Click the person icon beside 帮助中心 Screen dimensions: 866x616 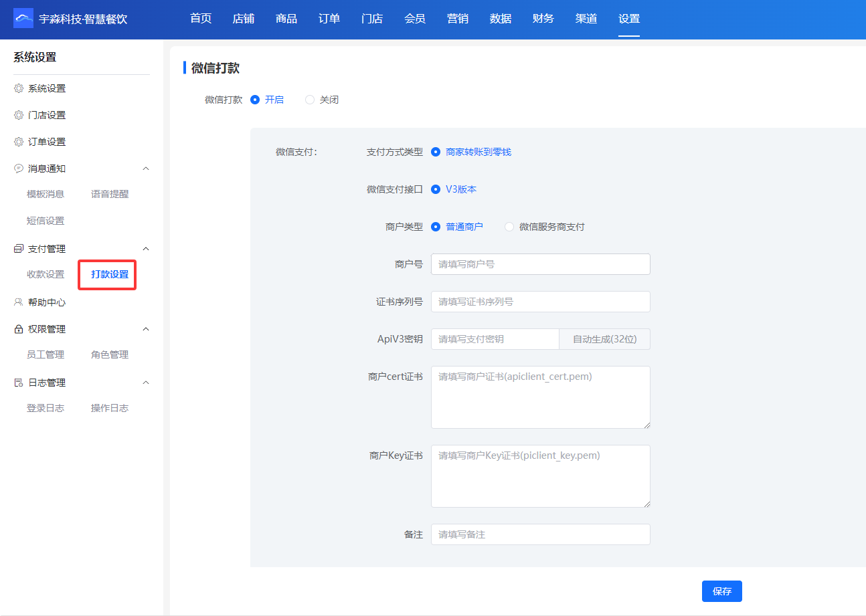point(19,302)
